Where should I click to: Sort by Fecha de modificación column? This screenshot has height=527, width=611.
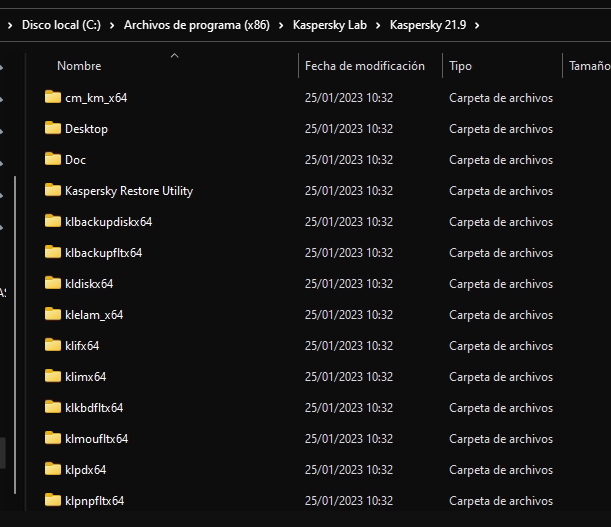365,66
